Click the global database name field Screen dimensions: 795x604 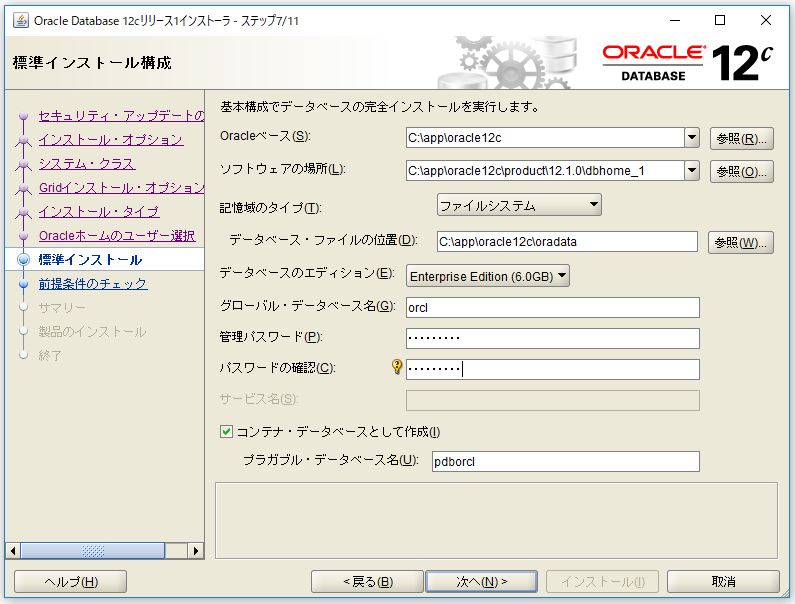point(553,307)
